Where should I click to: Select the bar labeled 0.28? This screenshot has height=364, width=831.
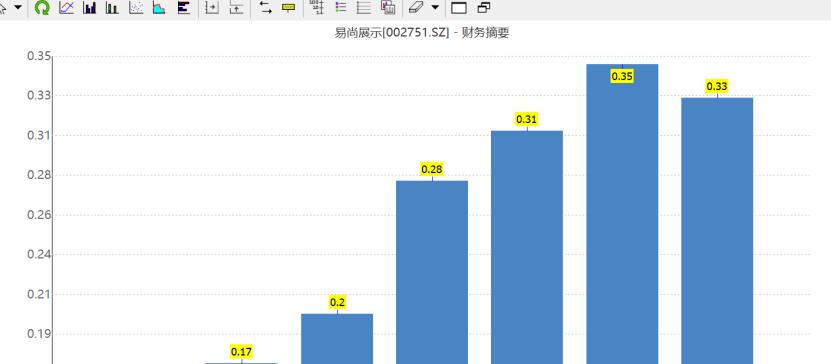point(432,272)
